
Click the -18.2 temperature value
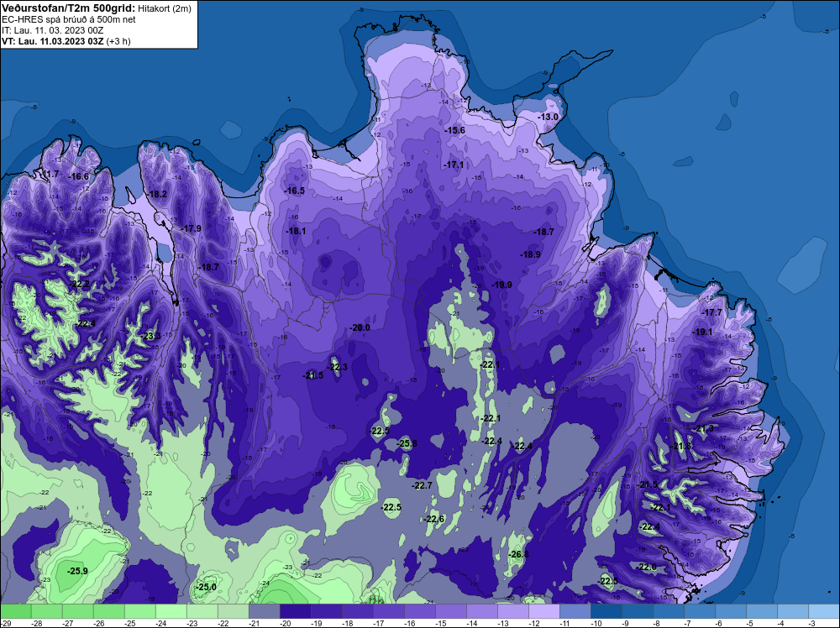[157, 194]
